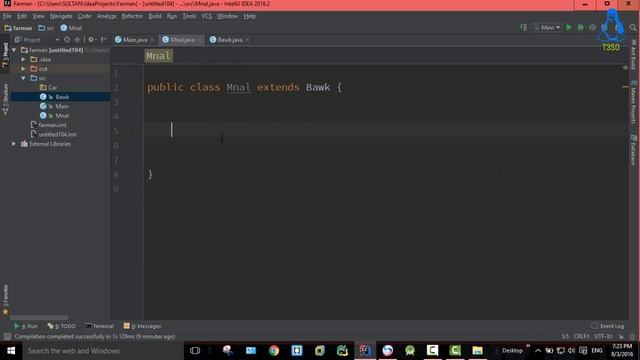Viewport: 640px width, 360px height.
Task: Open Project panel settings gear
Action: tap(91, 40)
